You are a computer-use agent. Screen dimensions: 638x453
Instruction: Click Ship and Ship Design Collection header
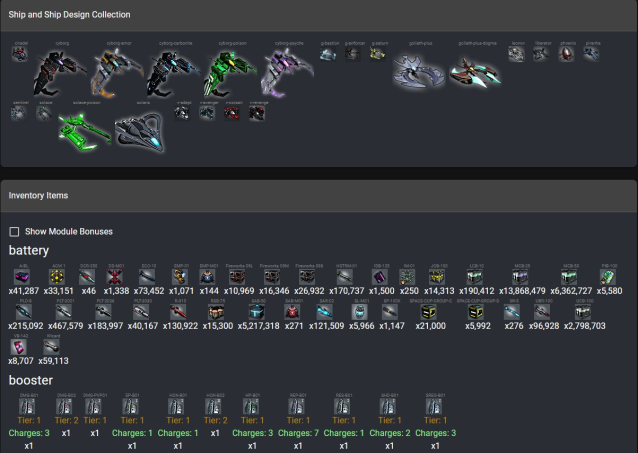pos(69,15)
